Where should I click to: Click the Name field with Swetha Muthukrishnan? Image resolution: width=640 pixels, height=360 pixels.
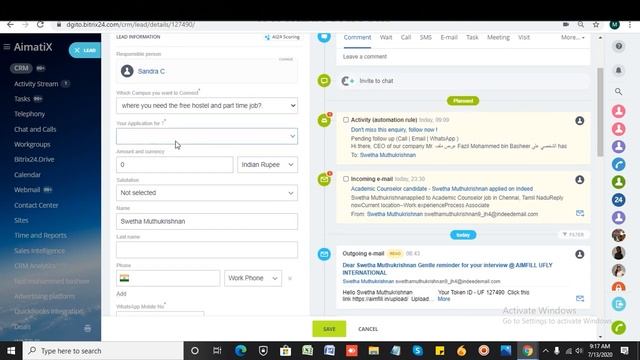click(x=207, y=221)
